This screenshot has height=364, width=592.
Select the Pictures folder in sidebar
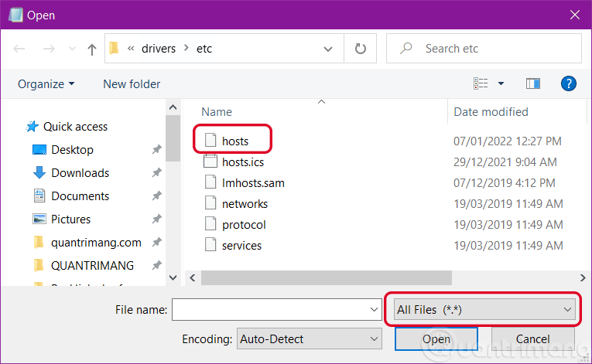[x=70, y=219]
